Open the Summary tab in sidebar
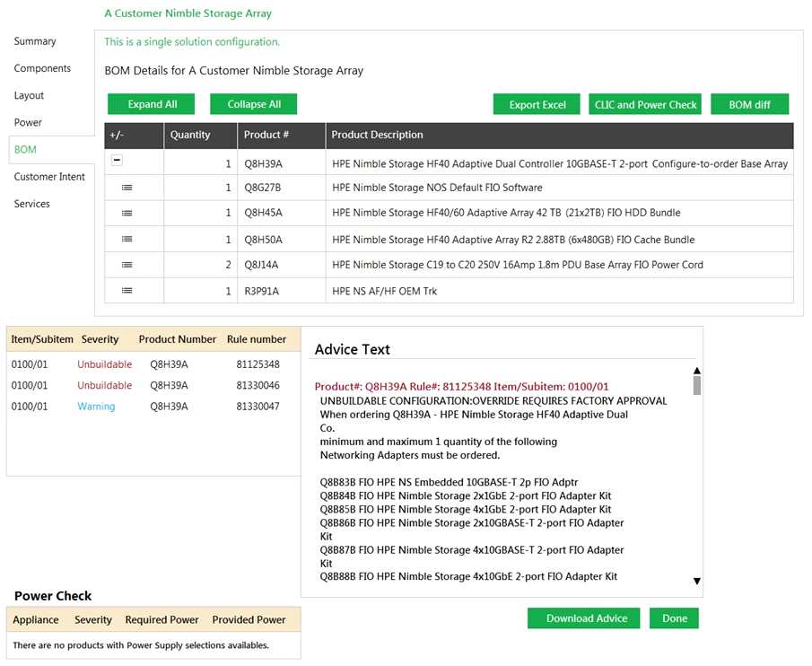This screenshot has height=666, width=812. pos(35,41)
